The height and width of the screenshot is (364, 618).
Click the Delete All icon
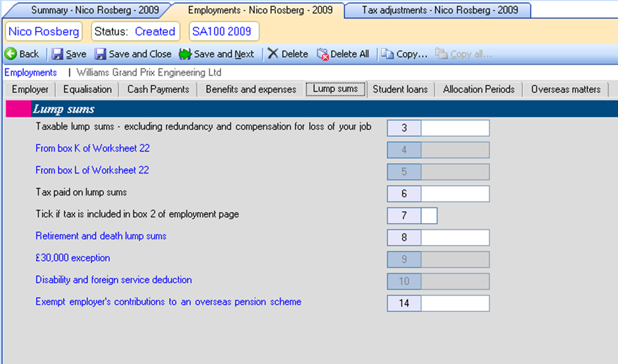tap(322, 54)
